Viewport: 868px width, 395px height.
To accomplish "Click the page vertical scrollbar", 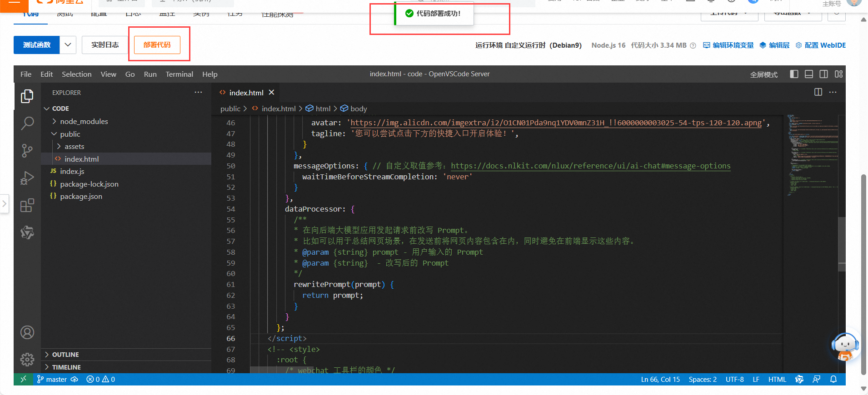I will [x=863, y=275].
